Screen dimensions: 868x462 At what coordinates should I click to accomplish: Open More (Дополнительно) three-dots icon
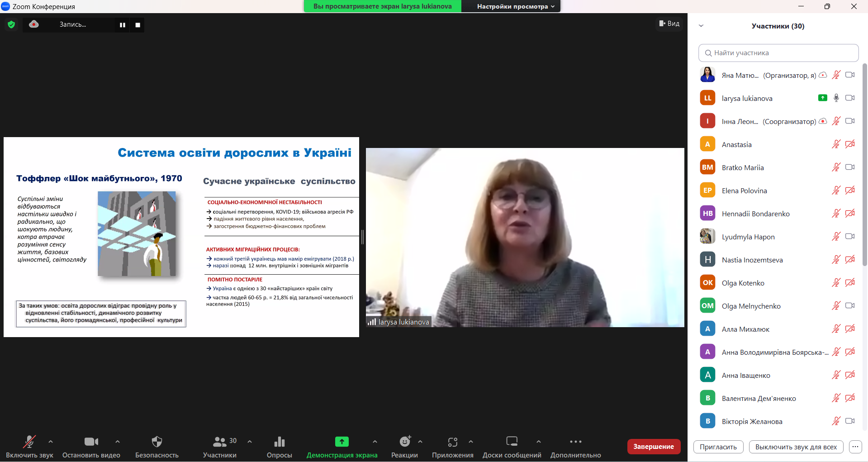(575, 442)
